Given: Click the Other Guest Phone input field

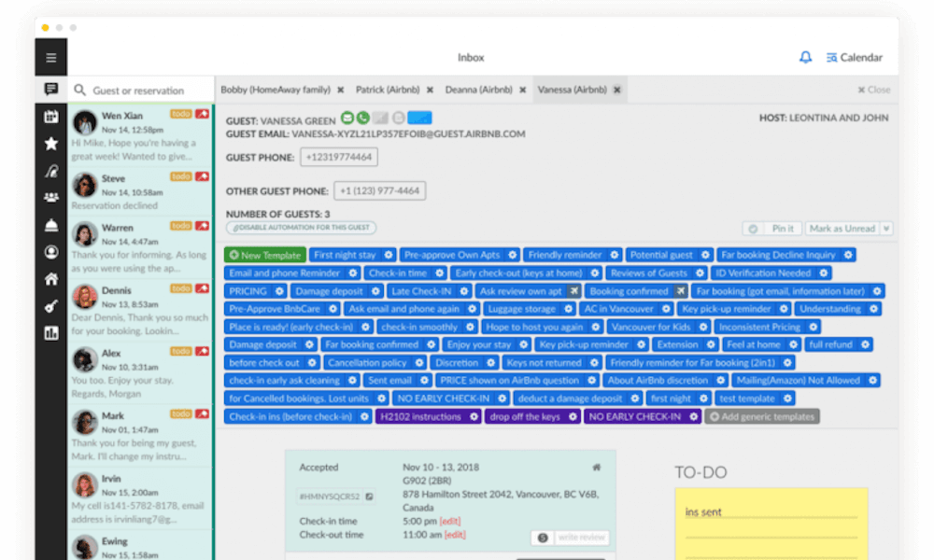Looking at the screenshot, I should click(379, 191).
